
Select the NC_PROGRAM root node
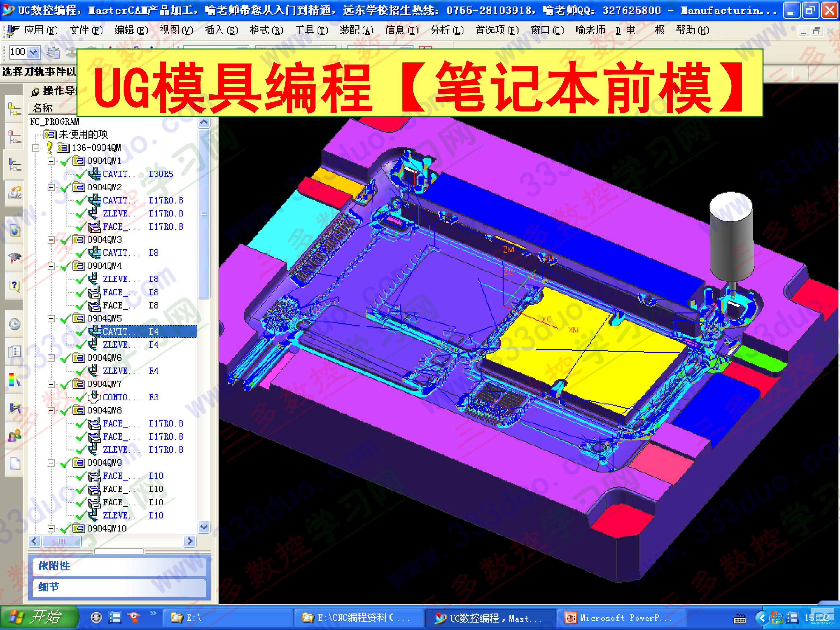[x=55, y=122]
